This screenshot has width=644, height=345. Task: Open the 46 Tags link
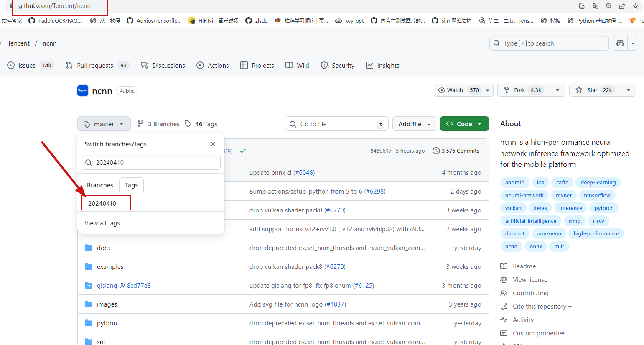click(201, 124)
